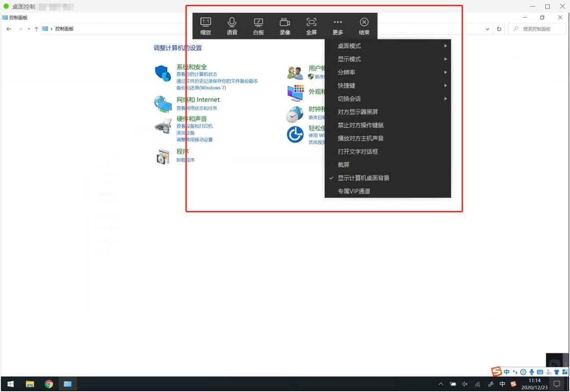
Task: Open the notification action center
Action: (x=557, y=384)
